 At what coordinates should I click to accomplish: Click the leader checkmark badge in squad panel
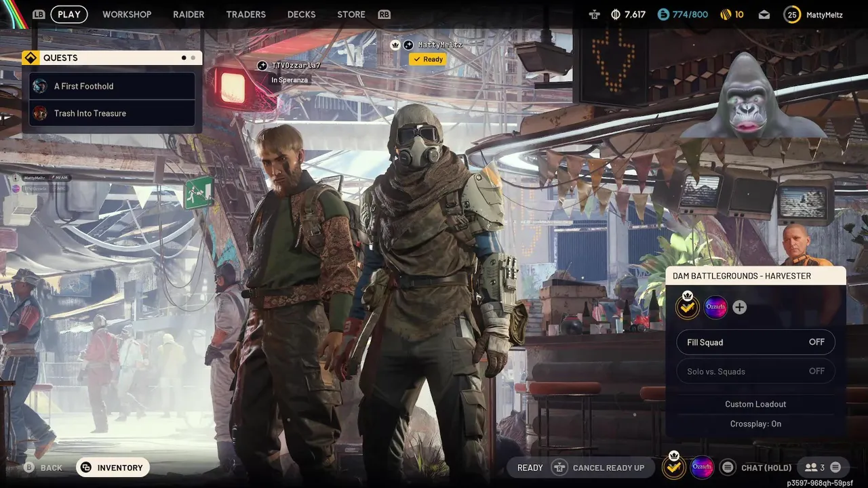688,307
